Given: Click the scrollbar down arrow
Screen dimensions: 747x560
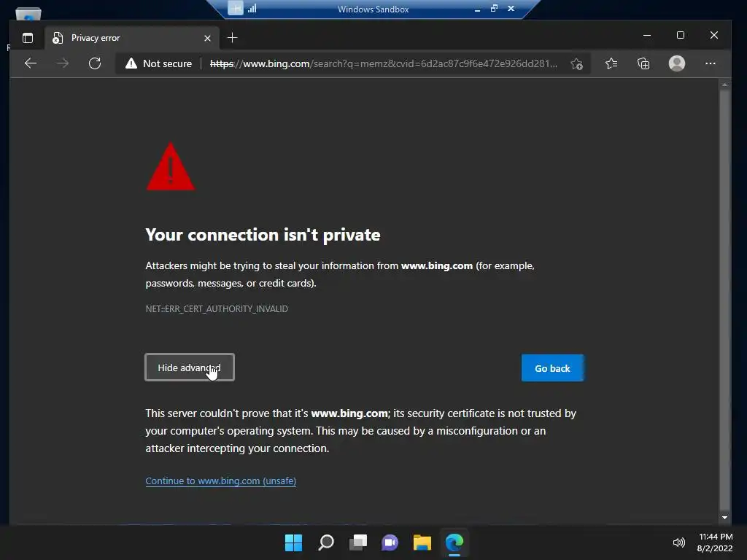Looking at the screenshot, I should [x=724, y=517].
